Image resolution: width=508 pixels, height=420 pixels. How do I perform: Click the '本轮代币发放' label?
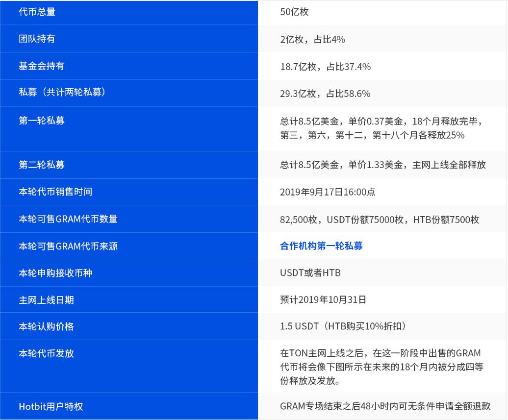[x=46, y=353]
